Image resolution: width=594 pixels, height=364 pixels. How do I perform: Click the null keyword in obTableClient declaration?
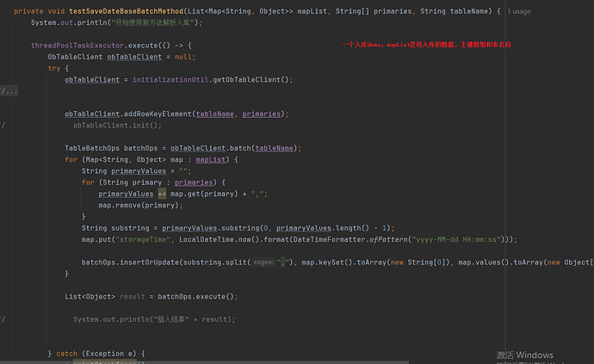183,57
